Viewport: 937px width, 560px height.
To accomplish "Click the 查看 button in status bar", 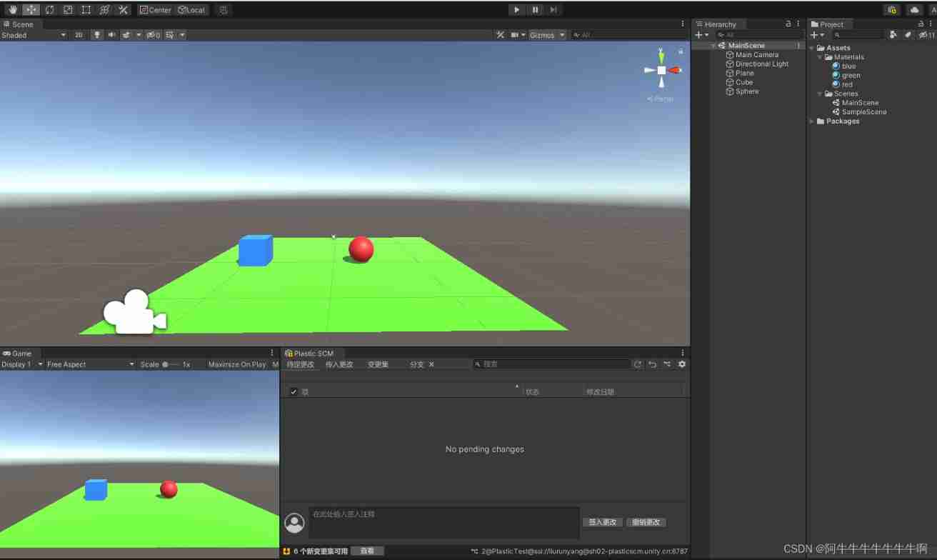I will [x=367, y=551].
